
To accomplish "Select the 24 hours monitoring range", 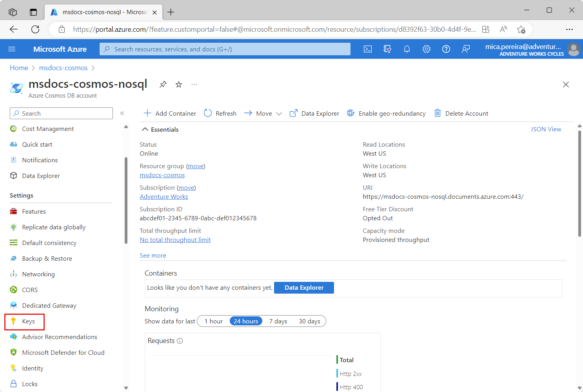I will point(246,321).
